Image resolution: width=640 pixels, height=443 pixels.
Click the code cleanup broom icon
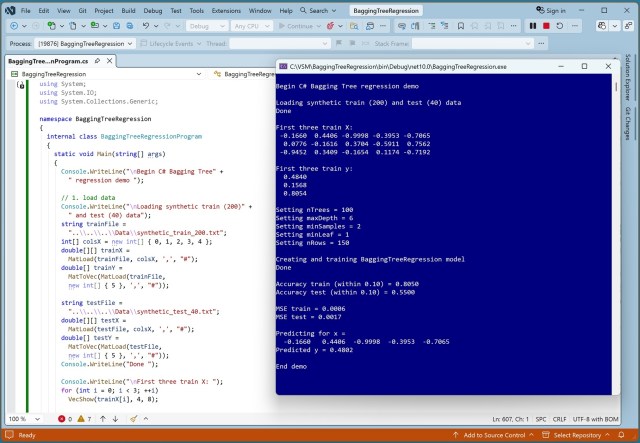tap(133, 419)
